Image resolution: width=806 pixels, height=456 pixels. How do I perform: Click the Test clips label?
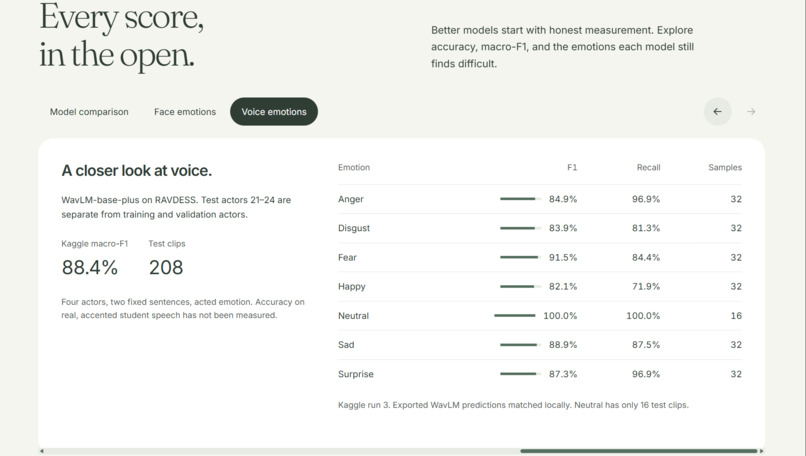click(x=167, y=244)
